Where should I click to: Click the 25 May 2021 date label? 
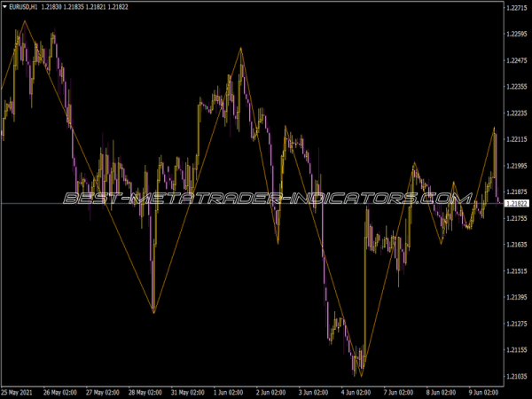point(19,391)
